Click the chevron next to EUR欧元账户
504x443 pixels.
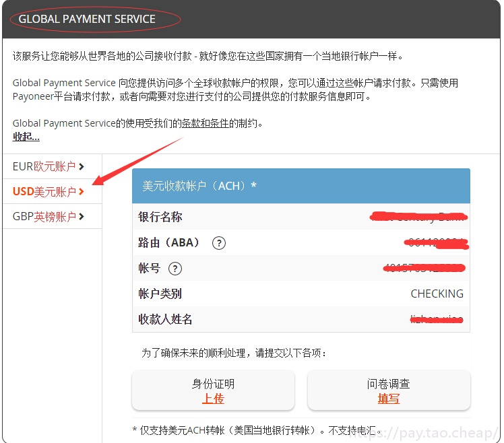pyautogui.click(x=82, y=166)
